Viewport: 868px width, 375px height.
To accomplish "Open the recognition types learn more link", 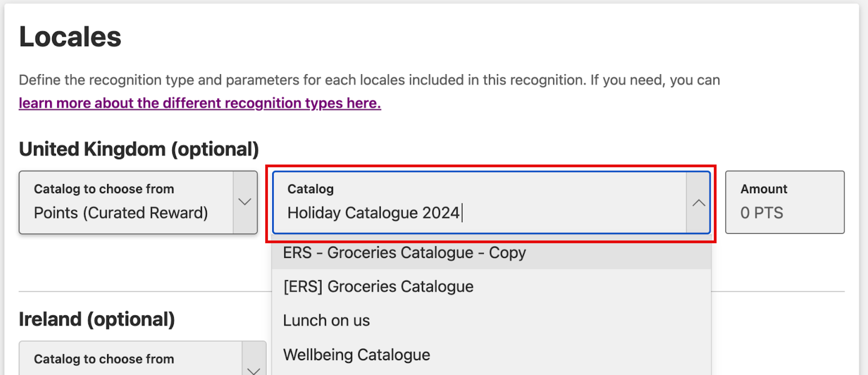I will pyautogui.click(x=200, y=103).
